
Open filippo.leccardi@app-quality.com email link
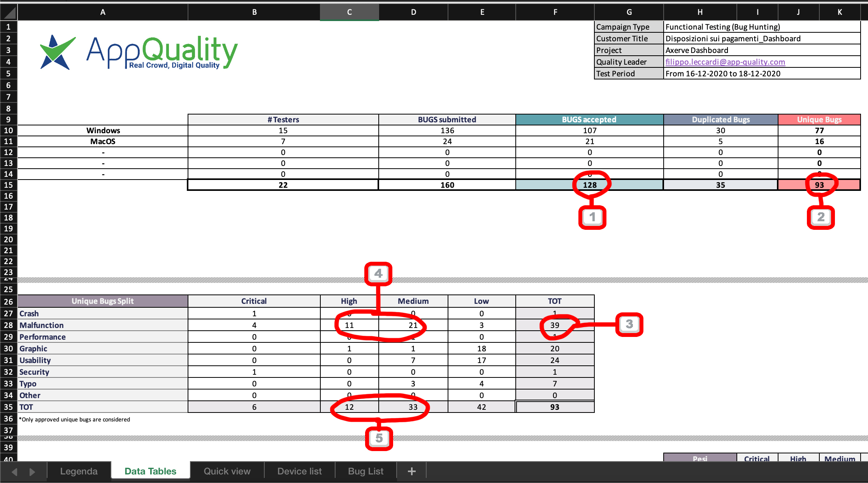(x=725, y=62)
